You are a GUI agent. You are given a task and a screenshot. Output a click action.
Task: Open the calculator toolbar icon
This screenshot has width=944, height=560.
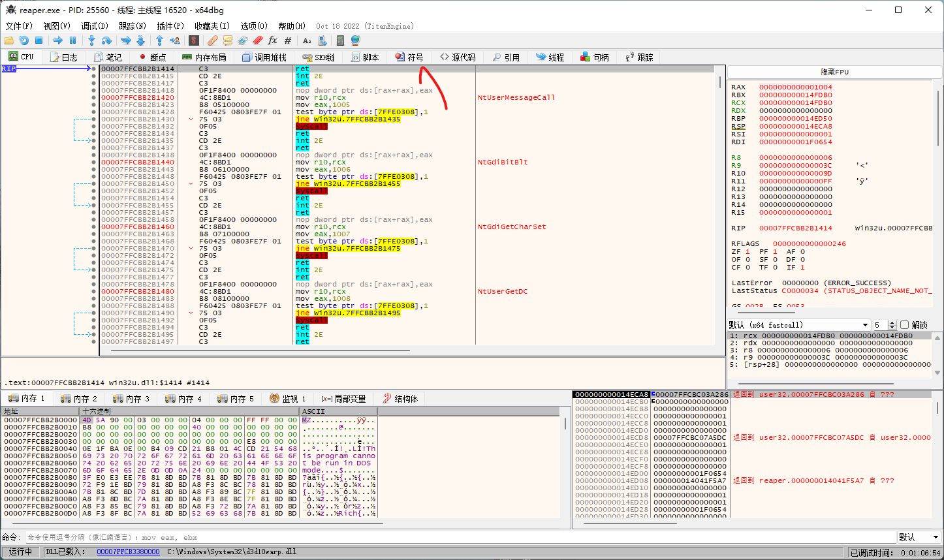[x=340, y=40]
